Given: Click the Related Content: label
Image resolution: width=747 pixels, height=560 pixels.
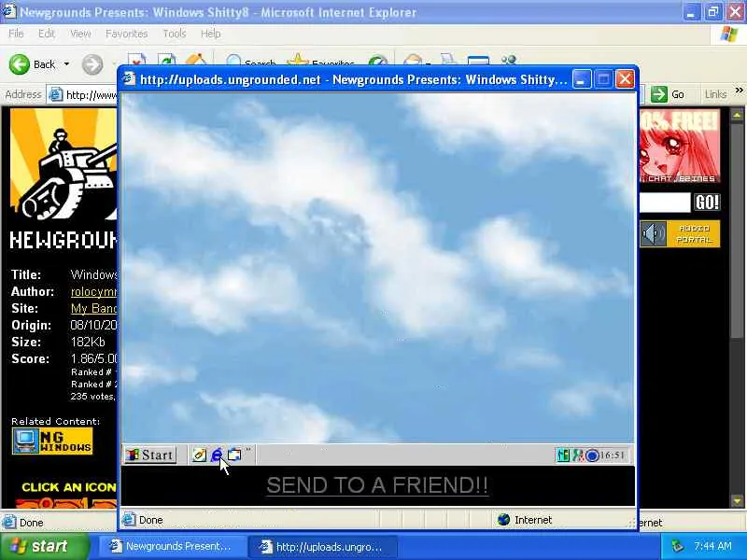Looking at the screenshot, I should pyautogui.click(x=56, y=421).
